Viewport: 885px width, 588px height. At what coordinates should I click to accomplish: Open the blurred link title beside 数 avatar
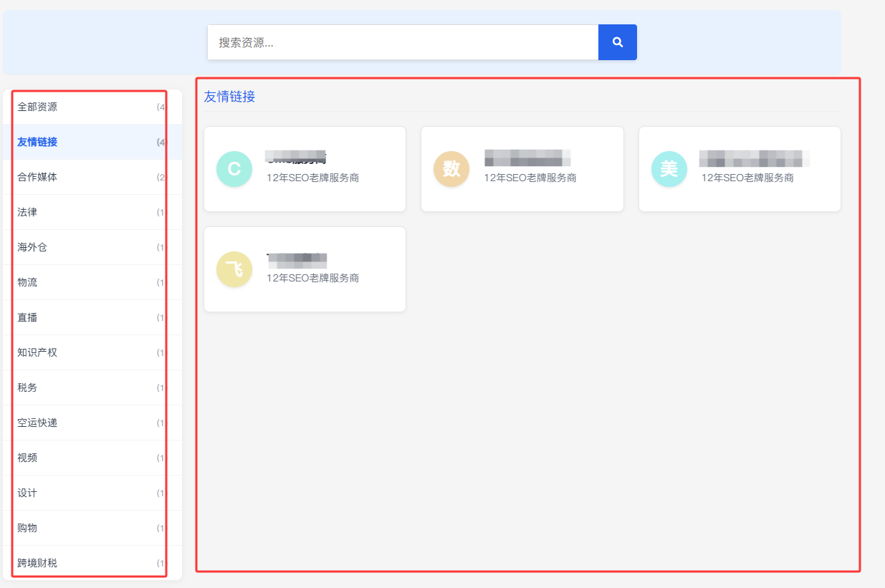coord(527,158)
